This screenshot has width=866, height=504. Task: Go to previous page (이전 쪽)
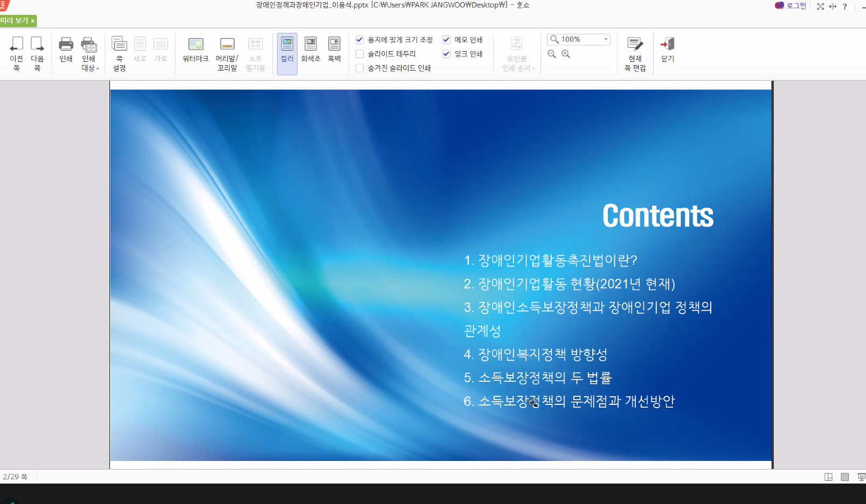tap(17, 53)
